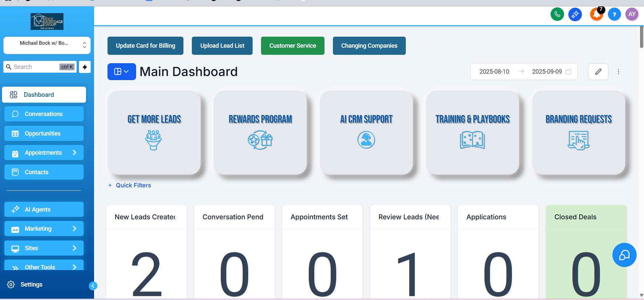The width and height of the screenshot is (644, 300).
Task: Click the blue help question mark icon
Action: pos(614,14)
